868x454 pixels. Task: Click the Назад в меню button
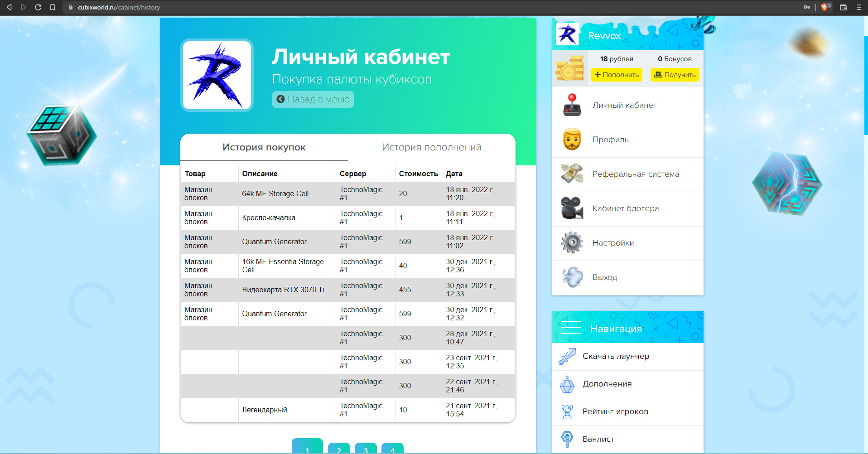313,99
